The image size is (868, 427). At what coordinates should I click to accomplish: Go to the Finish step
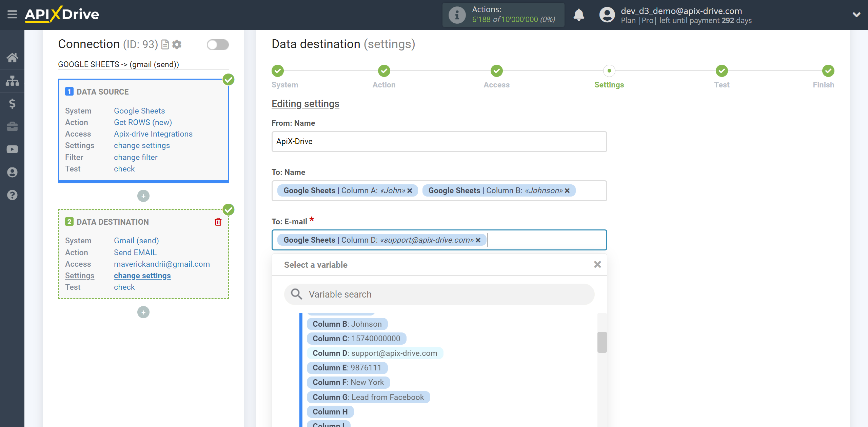tap(828, 71)
